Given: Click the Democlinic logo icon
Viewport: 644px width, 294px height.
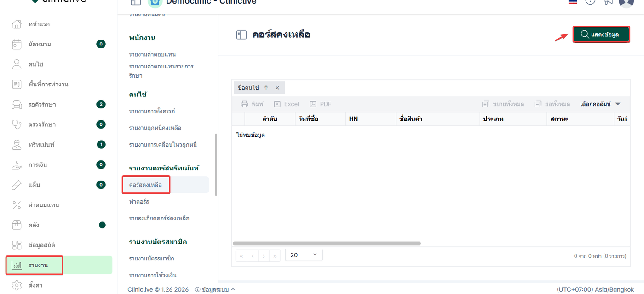Looking at the screenshot, I should pyautogui.click(x=155, y=2).
